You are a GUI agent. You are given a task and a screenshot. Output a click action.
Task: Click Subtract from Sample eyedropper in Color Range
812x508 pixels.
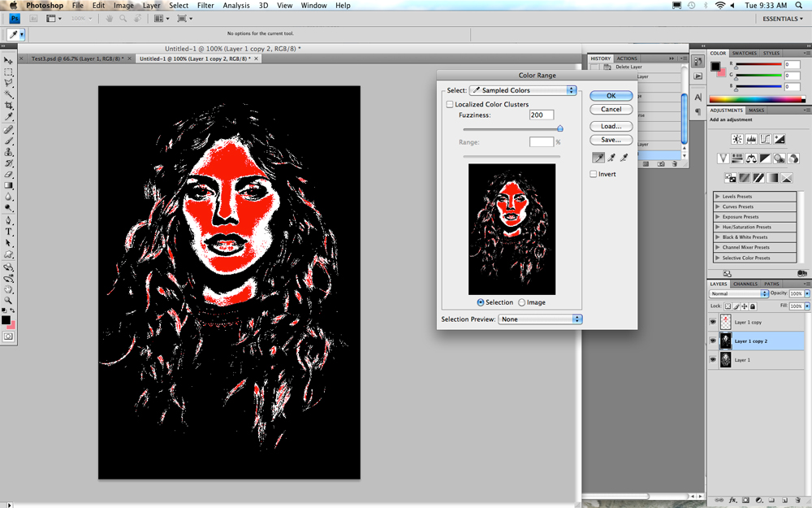(x=624, y=158)
